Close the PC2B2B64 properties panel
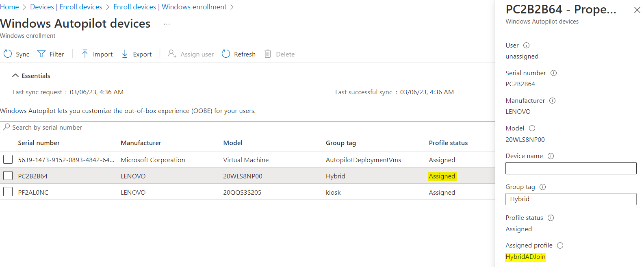 [637, 10]
